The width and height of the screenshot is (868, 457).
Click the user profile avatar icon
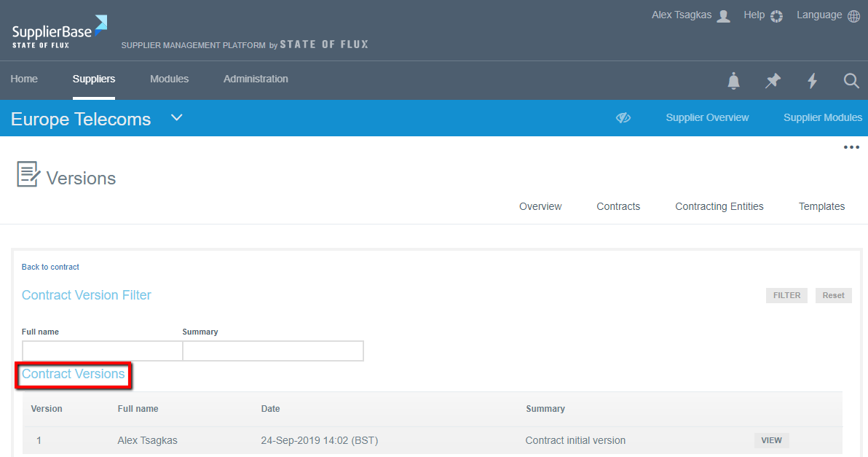coord(723,16)
